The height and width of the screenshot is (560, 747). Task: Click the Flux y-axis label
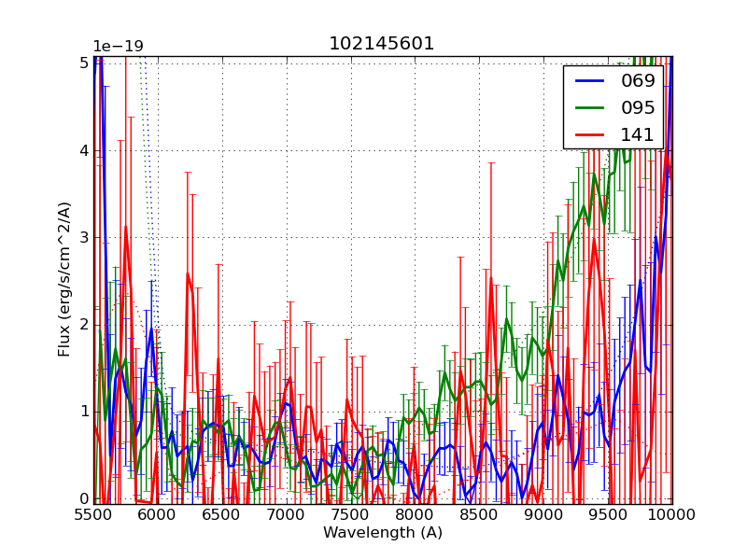coord(64,279)
